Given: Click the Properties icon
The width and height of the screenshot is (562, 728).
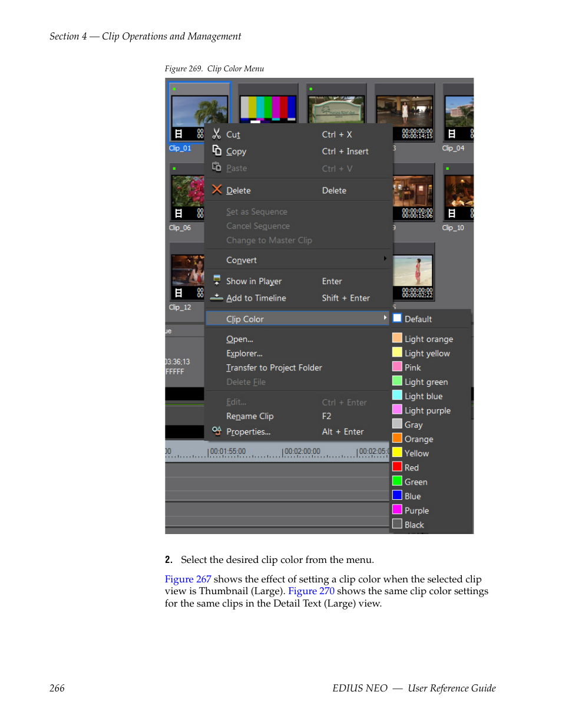Looking at the screenshot, I should (217, 431).
